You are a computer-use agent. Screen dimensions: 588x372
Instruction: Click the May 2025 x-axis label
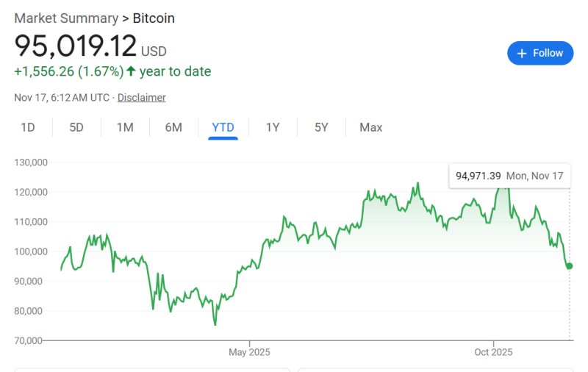point(249,352)
